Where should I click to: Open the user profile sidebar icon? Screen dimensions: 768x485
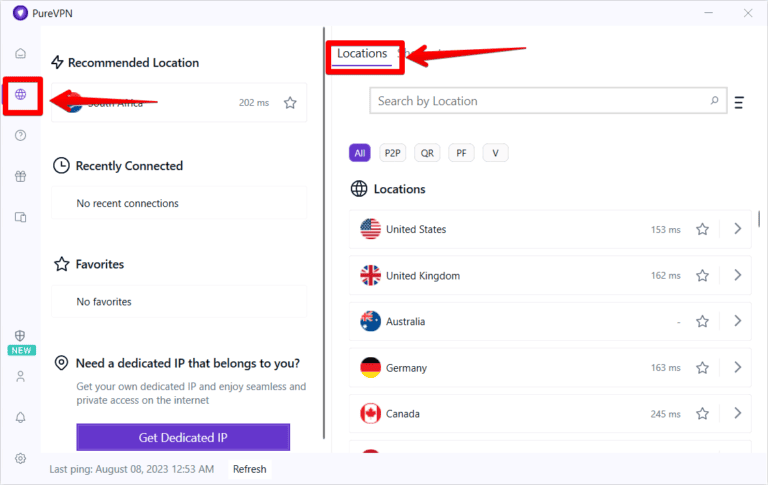tap(21, 377)
